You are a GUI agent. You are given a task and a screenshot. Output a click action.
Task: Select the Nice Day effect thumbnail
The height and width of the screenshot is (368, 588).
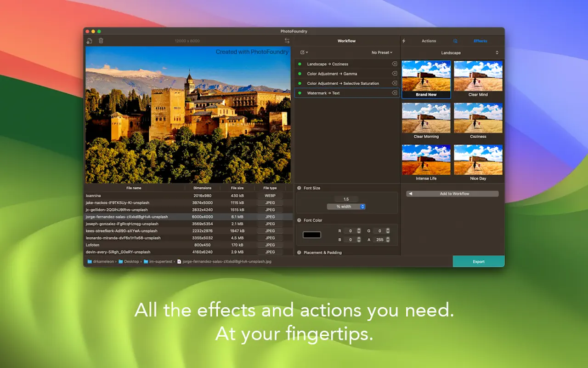point(478,163)
